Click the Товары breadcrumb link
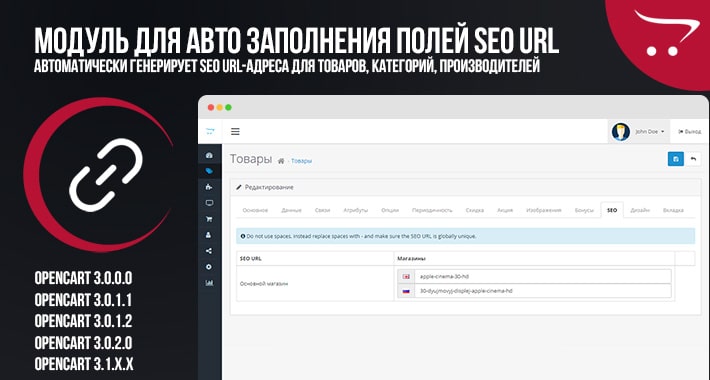The image size is (710, 380). pos(302,161)
